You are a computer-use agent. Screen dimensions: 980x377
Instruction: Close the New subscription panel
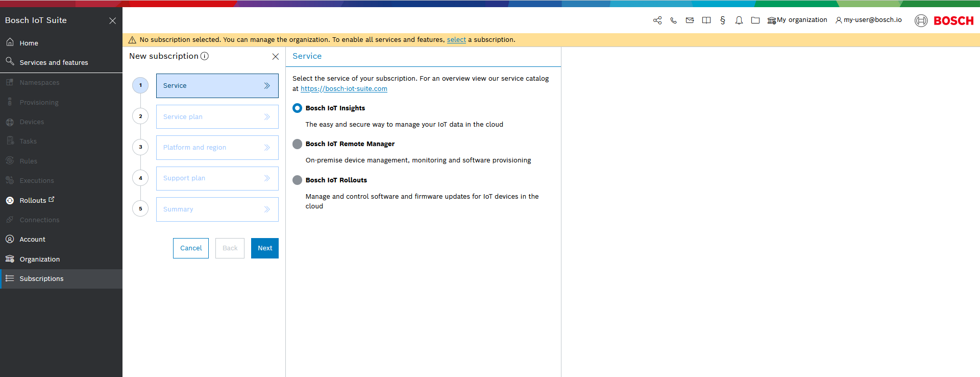point(276,57)
